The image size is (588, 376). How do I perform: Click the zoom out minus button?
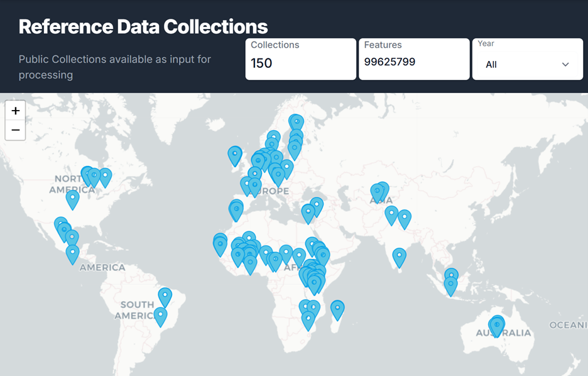click(16, 130)
